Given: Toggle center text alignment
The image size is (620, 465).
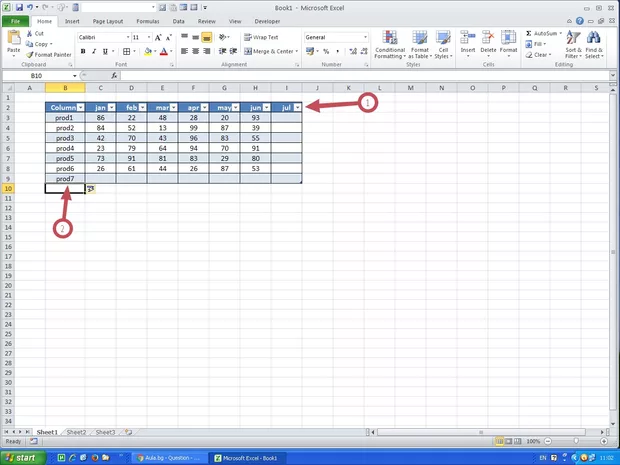Looking at the screenshot, I should click(195, 51).
